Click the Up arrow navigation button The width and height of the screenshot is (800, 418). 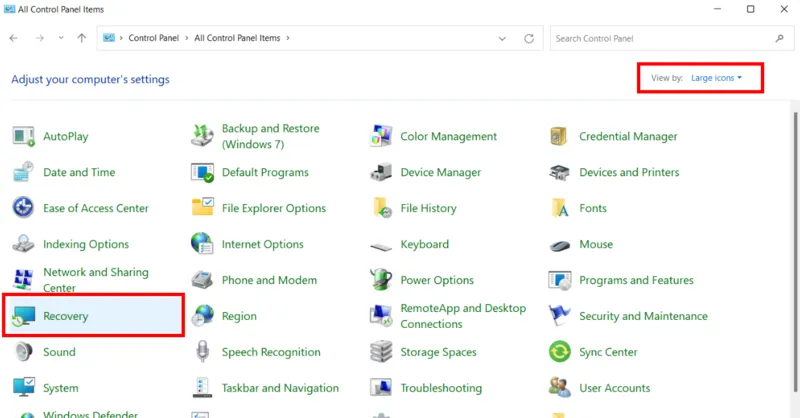pos(81,38)
